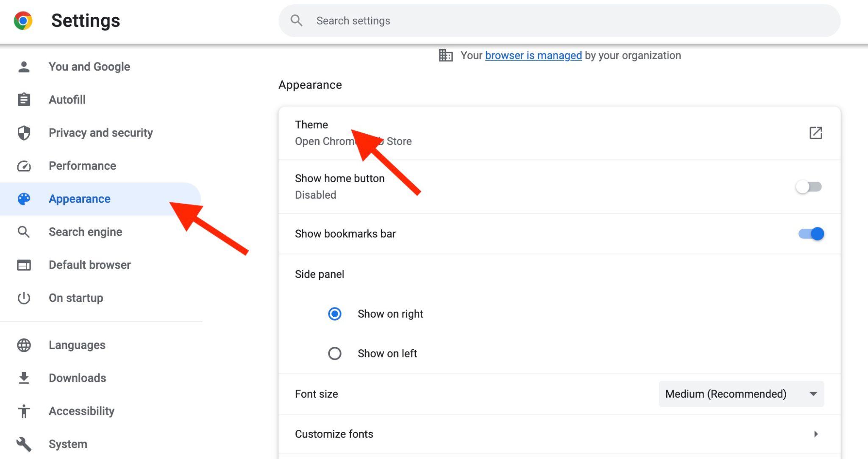Viewport: 868px width, 459px height.
Task: Click the Settings page title
Action: [86, 20]
